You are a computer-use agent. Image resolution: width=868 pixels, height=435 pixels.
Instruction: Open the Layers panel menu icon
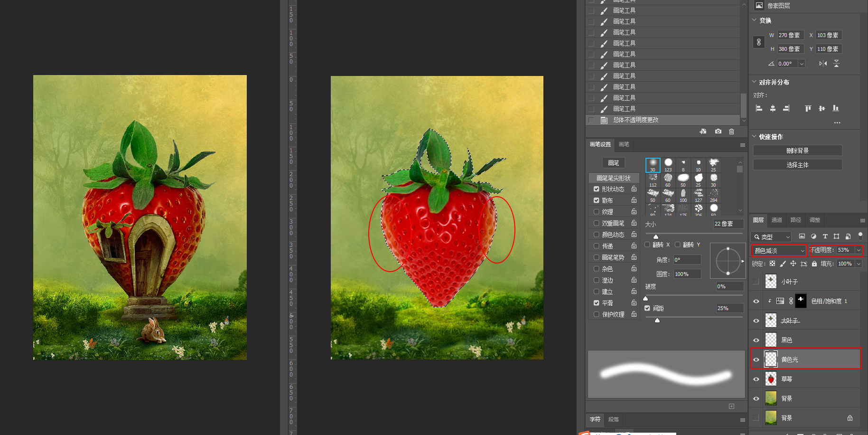point(862,220)
